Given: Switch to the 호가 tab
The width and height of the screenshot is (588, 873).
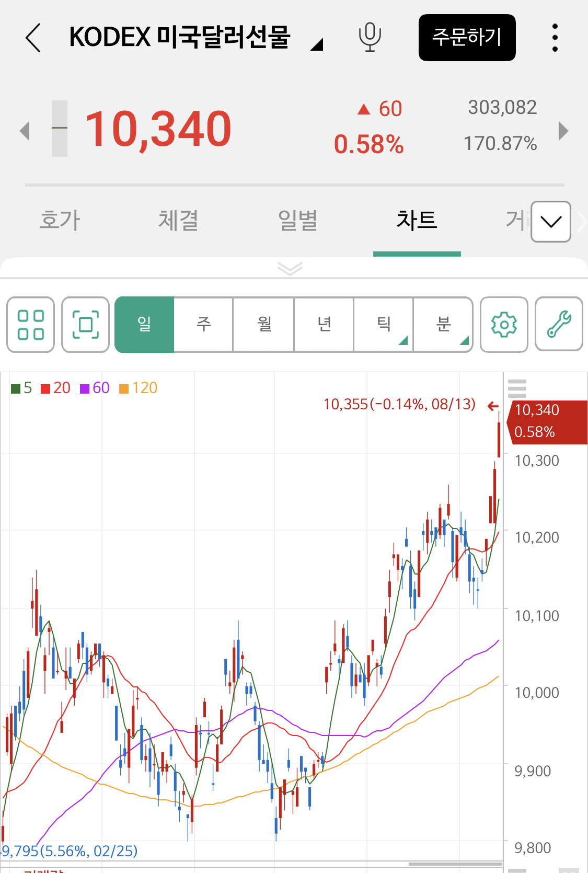Looking at the screenshot, I should (x=60, y=220).
